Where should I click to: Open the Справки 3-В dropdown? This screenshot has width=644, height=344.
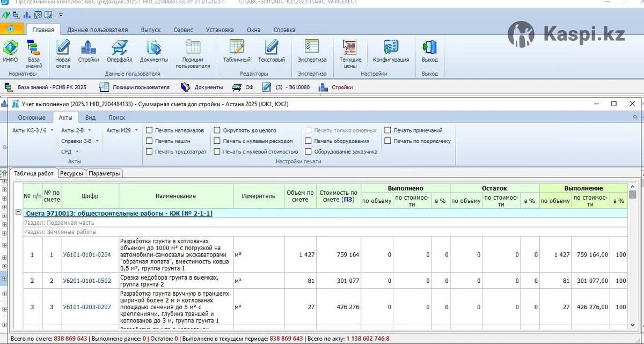pos(80,141)
